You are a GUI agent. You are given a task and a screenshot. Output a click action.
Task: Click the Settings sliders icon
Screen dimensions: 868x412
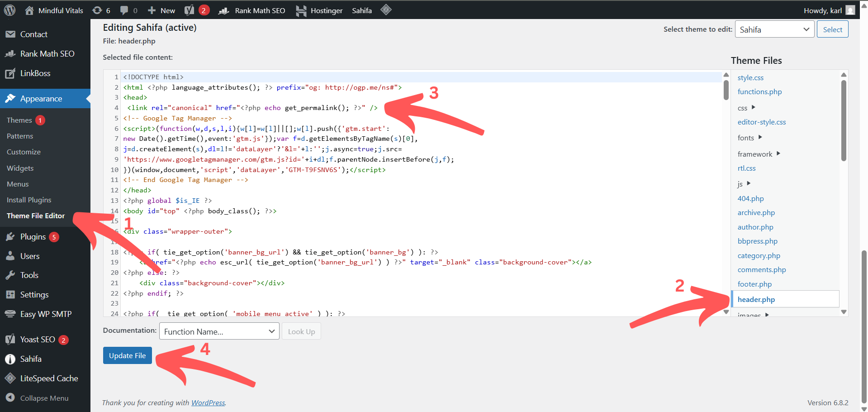pyautogui.click(x=10, y=295)
